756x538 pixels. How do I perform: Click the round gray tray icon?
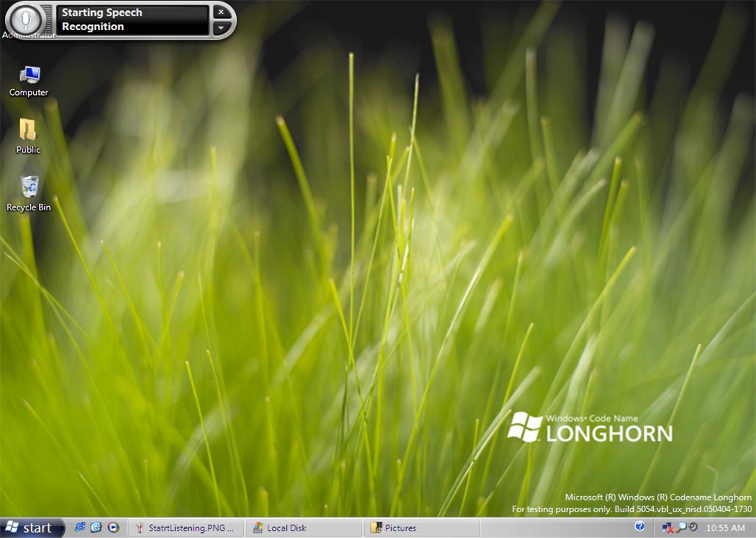coord(693,527)
